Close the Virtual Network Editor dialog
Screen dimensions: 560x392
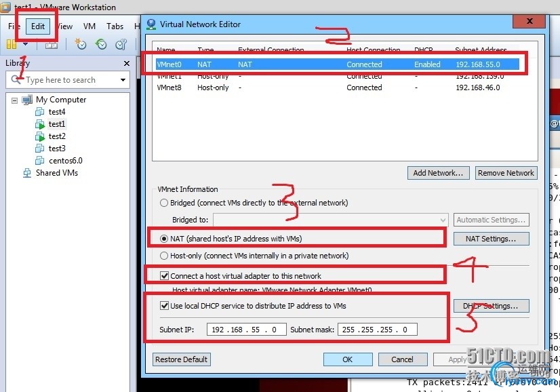click(529, 21)
